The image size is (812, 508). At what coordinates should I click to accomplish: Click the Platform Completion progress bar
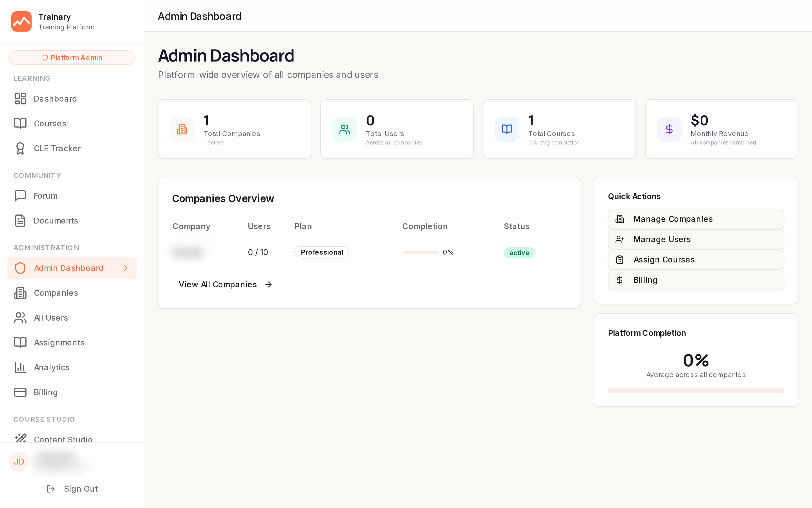coord(696,391)
